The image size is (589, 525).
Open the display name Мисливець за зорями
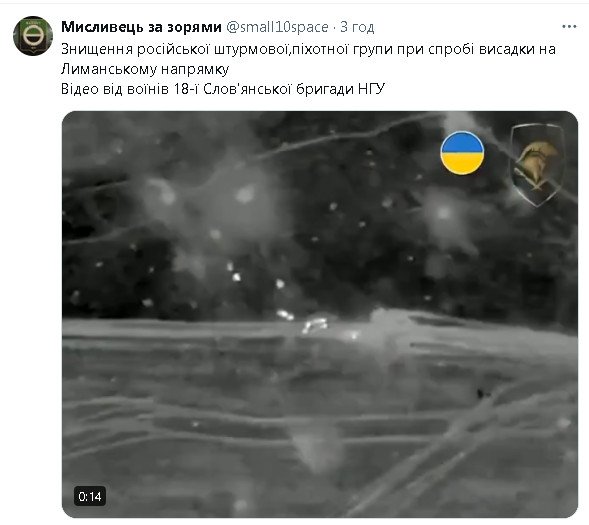tap(141, 27)
